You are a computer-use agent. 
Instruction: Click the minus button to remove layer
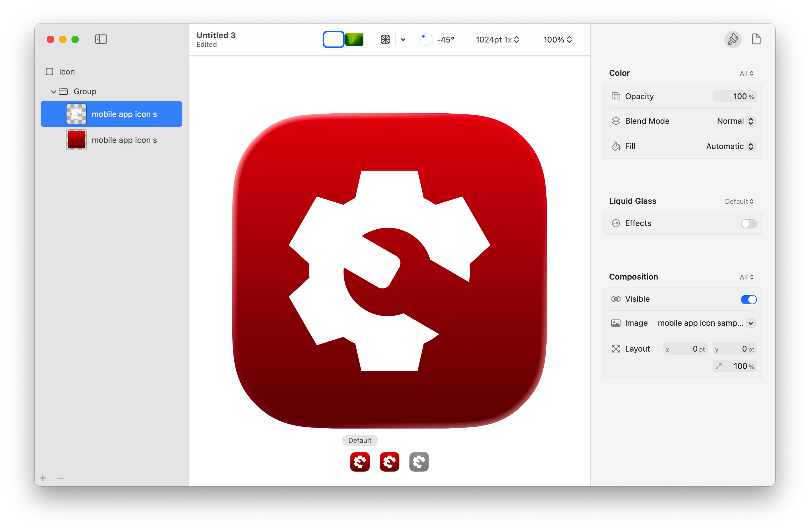[x=60, y=478]
